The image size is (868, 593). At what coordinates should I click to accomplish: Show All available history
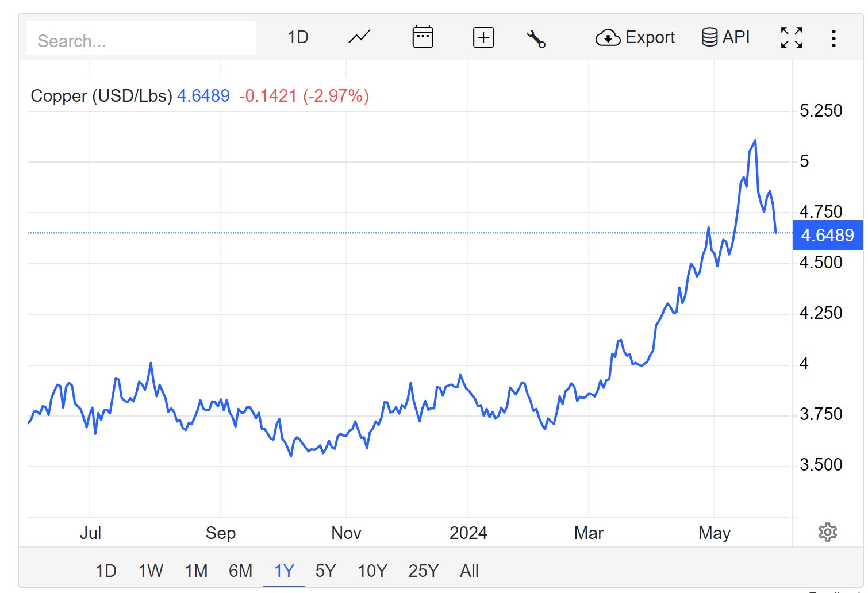pyautogui.click(x=469, y=571)
